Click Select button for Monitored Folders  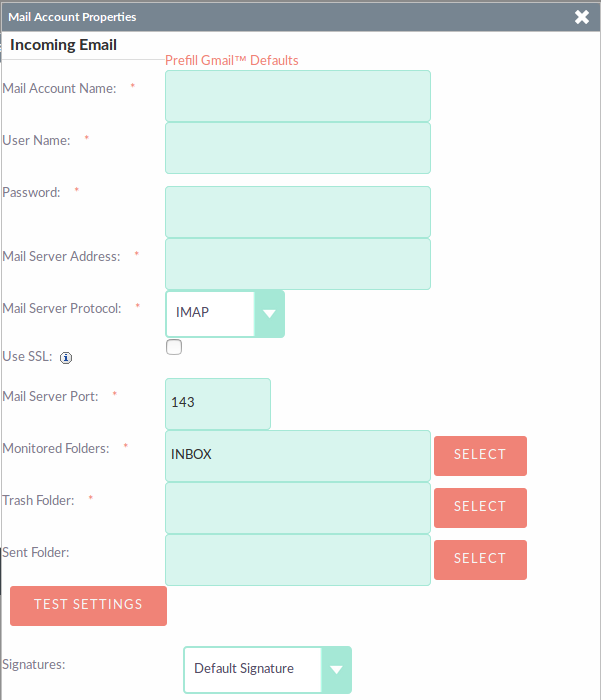(x=480, y=456)
